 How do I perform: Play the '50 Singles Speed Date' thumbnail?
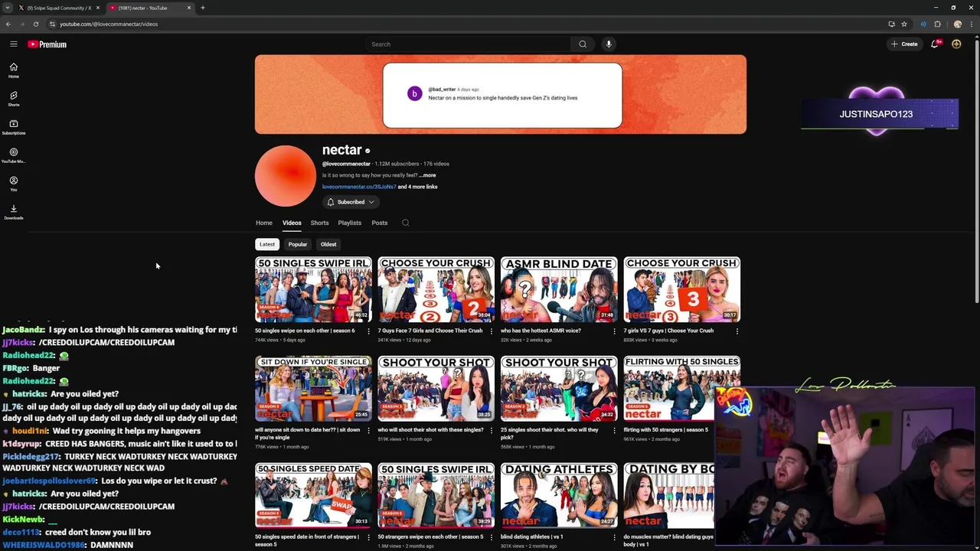313,495
